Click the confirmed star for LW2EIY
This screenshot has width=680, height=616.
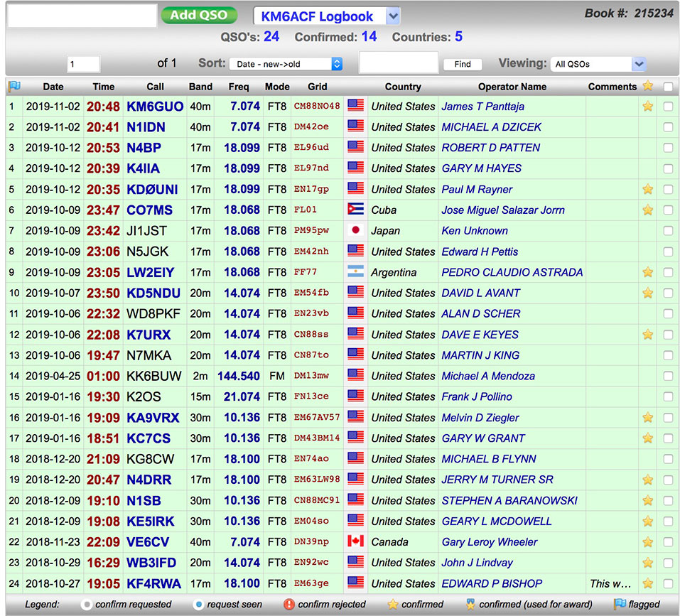(648, 272)
